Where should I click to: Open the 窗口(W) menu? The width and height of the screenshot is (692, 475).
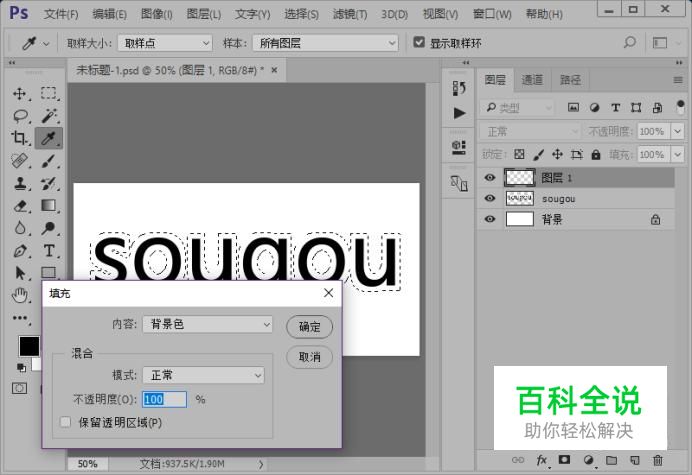click(492, 14)
